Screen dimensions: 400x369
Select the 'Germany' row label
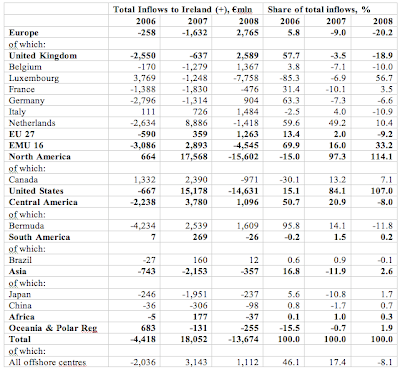[27, 101]
